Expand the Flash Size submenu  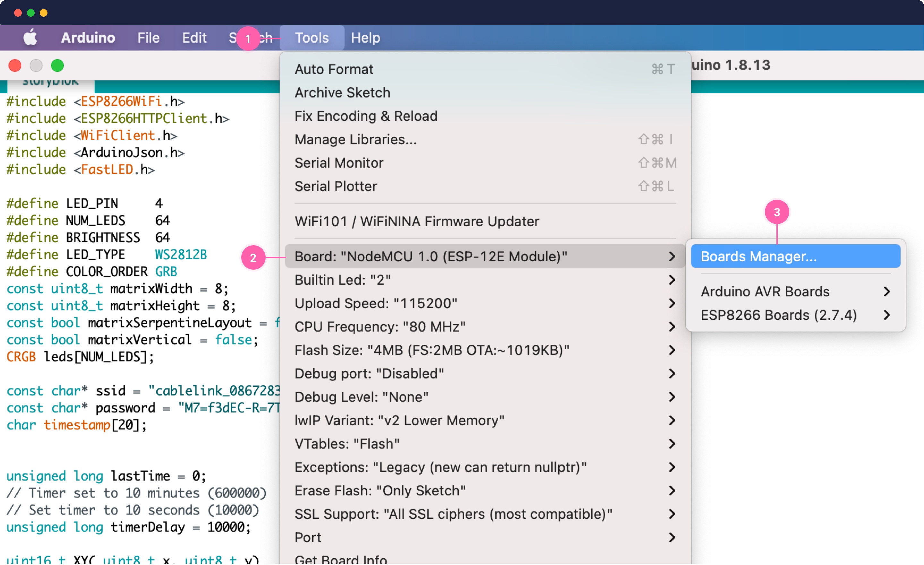point(485,351)
